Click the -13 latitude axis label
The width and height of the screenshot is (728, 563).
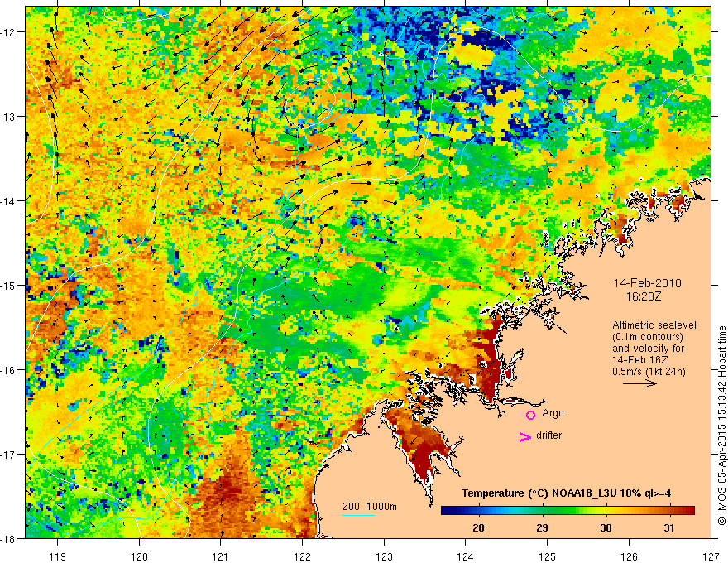pyautogui.click(x=8, y=117)
